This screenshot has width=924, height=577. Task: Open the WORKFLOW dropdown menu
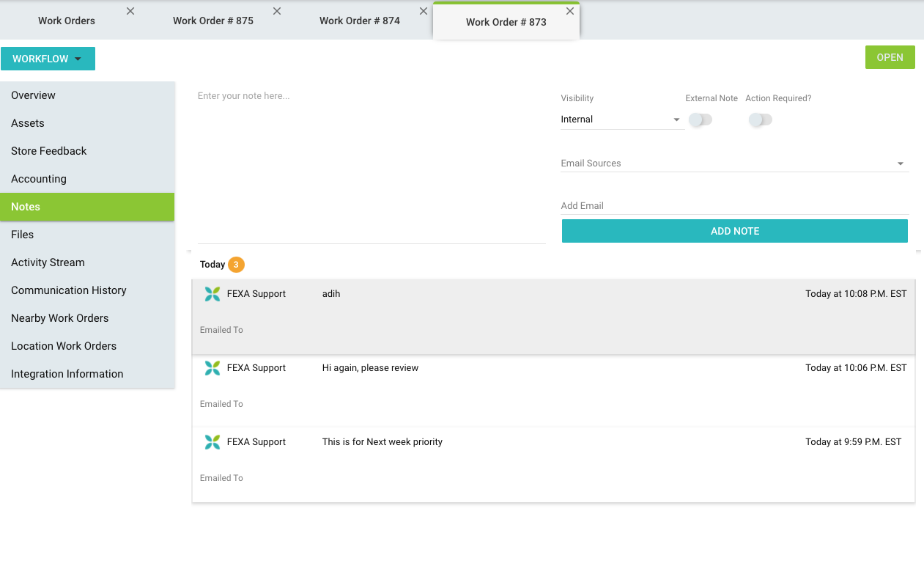48,59
